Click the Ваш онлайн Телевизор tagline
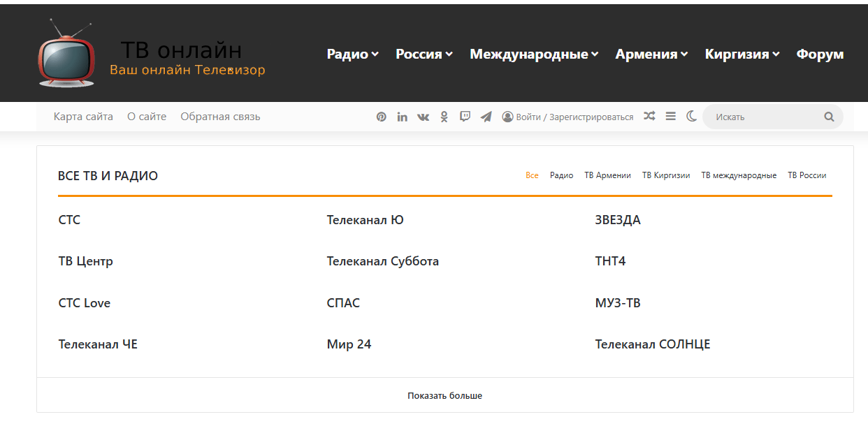868x433 pixels. [x=187, y=70]
